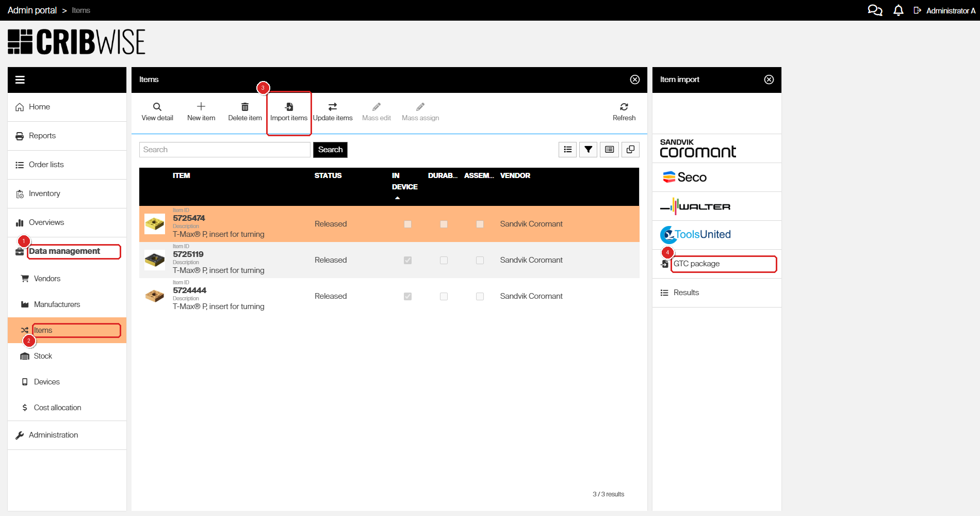980x516 pixels.
Task: Click the CRIBWISE logo
Action: (x=76, y=42)
